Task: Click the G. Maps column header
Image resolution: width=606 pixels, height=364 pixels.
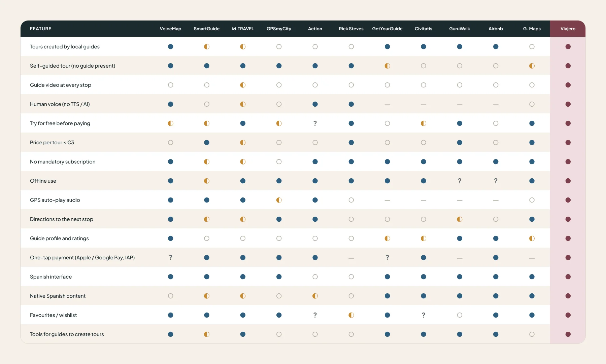Action: point(532,29)
